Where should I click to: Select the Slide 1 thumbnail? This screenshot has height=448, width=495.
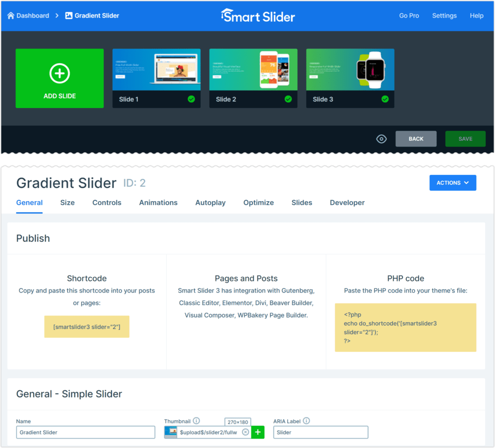click(x=157, y=69)
